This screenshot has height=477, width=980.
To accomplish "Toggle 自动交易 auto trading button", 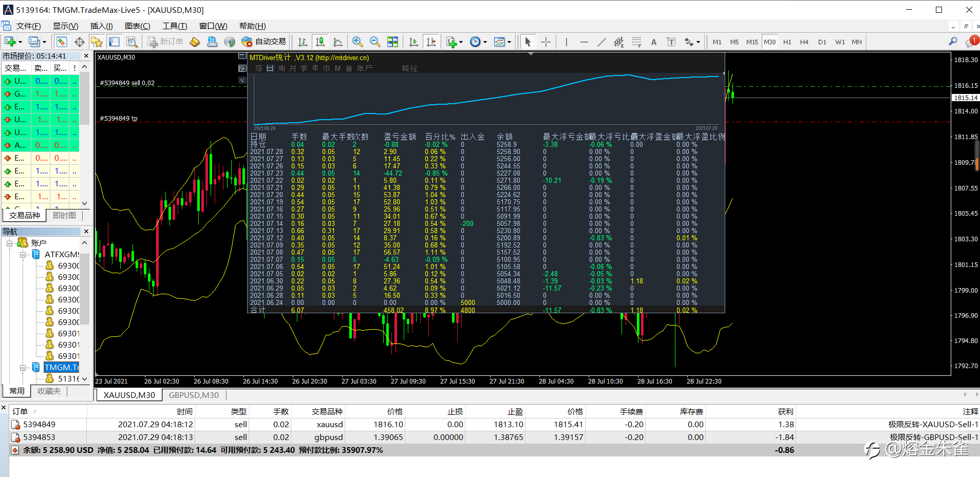I will click(264, 42).
